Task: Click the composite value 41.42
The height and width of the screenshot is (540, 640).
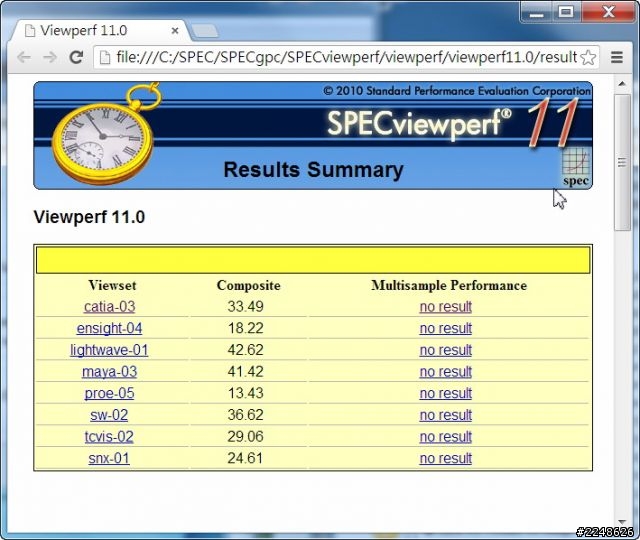Action: pos(245,372)
